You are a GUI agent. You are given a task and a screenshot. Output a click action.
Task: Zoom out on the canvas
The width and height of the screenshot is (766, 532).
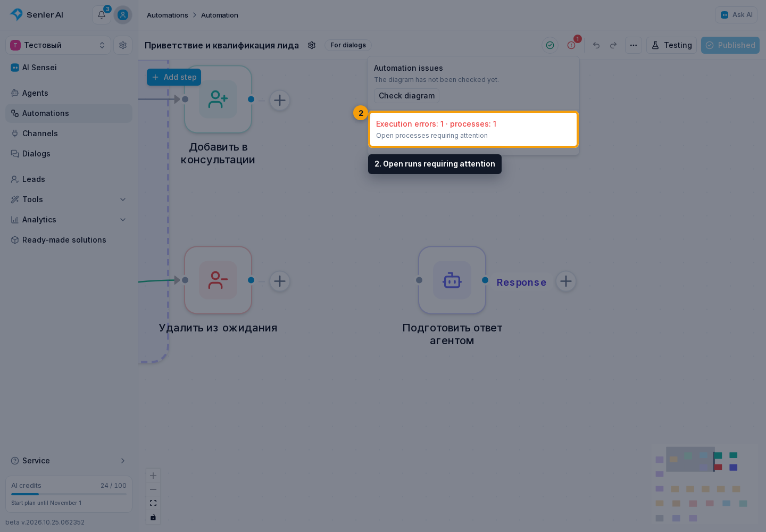(x=153, y=489)
